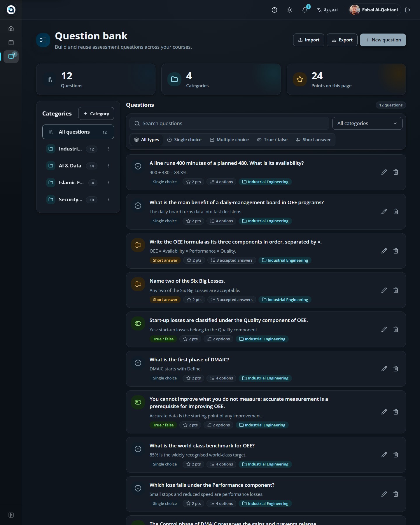Click the Import button

309,40
